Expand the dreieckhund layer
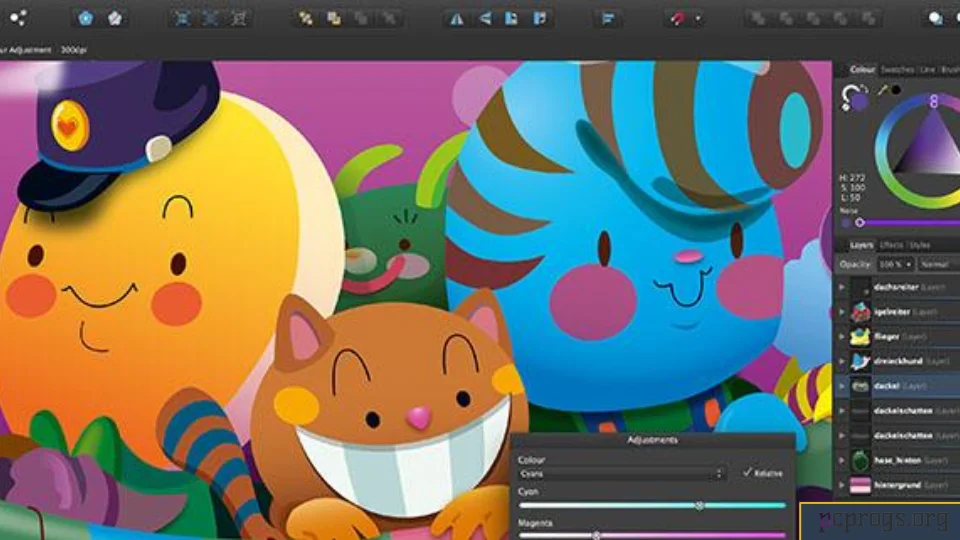960x540 pixels. (x=842, y=361)
